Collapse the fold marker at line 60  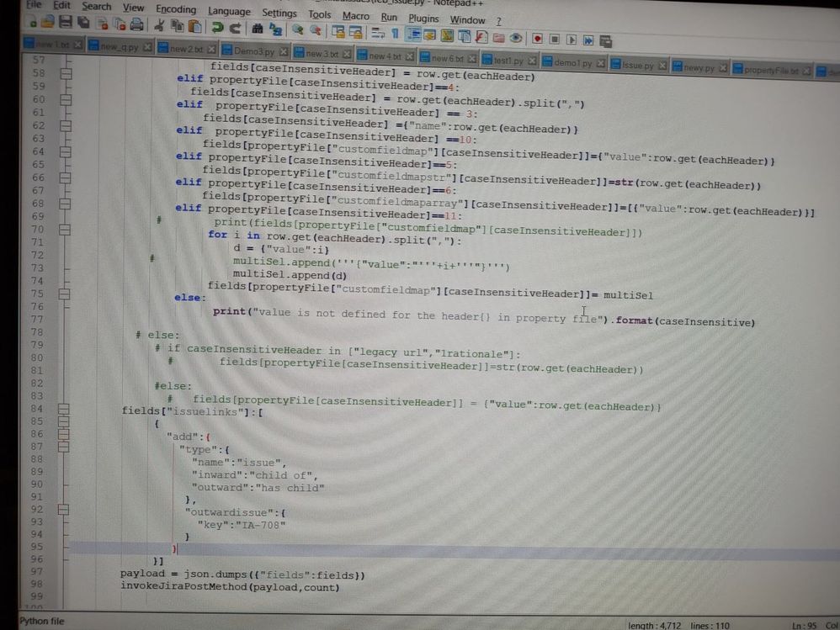pyautogui.click(x=66, y=99)
